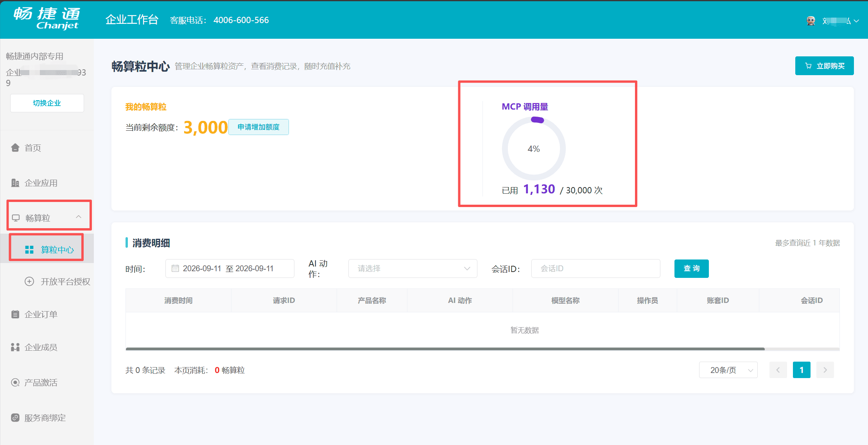The height and width of the screenshot is (445, 868).
Task: Click the MCP usage circular progress ring
Action: [x=534, y=149]
